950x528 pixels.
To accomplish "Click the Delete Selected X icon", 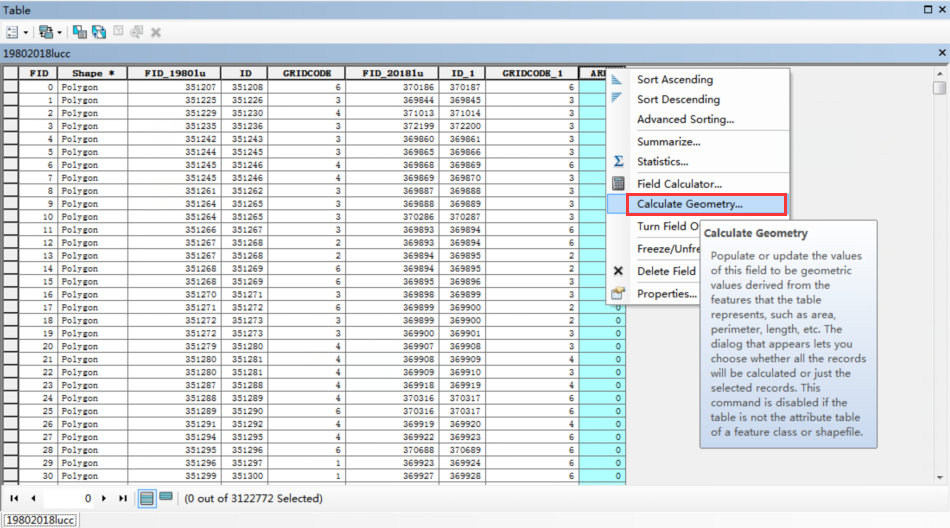I will coord(156,33).
